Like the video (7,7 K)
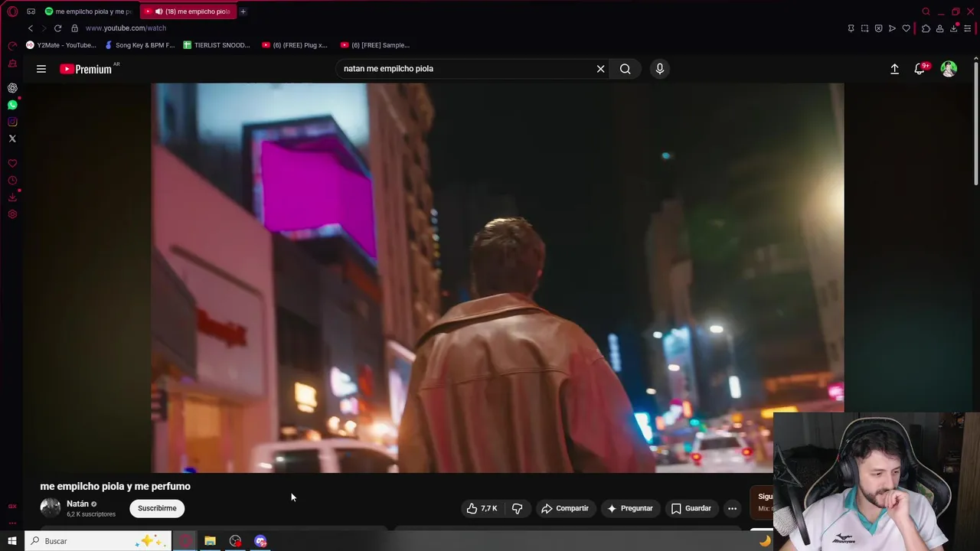Image resolution: width=980 pixels, height=551 pixels. [482, 508]
